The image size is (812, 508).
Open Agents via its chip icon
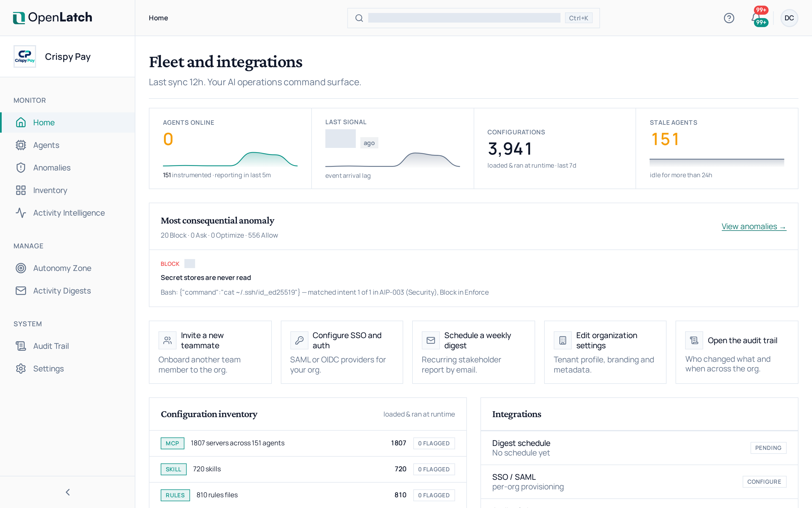tap(21, 145)
